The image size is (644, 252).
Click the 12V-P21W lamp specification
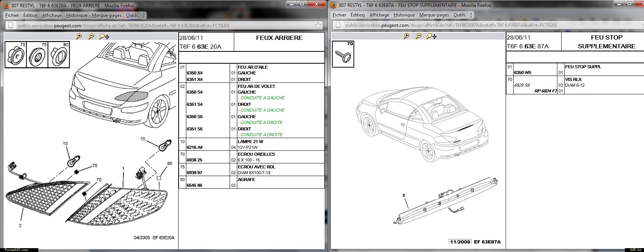[248, 147]
